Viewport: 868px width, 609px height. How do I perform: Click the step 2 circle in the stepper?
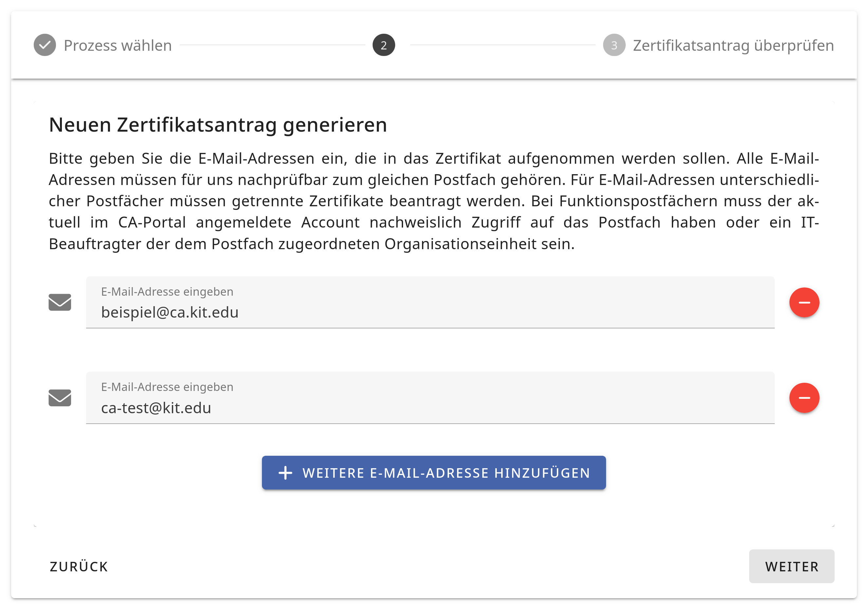coord(383,45)
